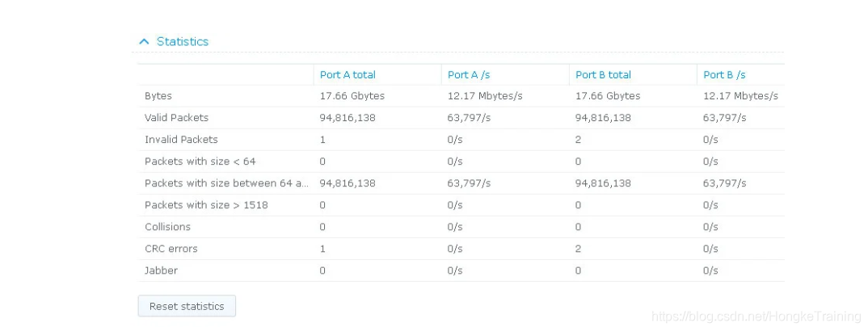Click the Reset statistics button
Viewport: 868px width, 331px height.
[x=187, y=306]
